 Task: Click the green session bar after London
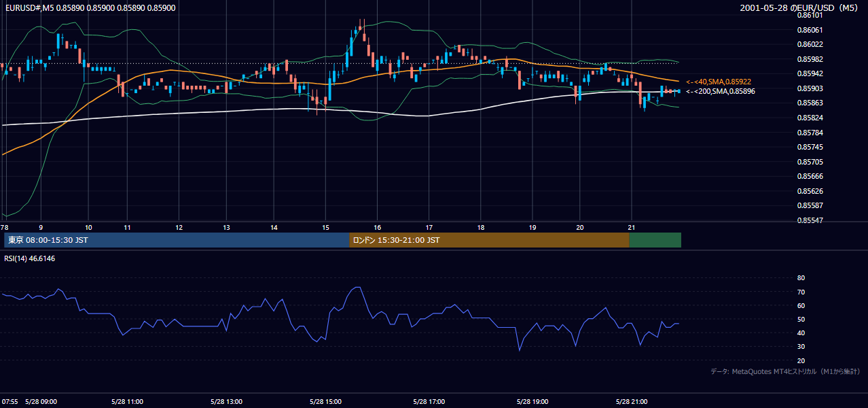coord(655,240)
